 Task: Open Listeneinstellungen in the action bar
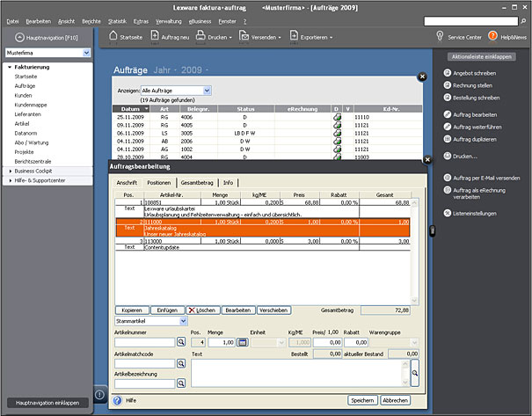[x=475, y=214]
